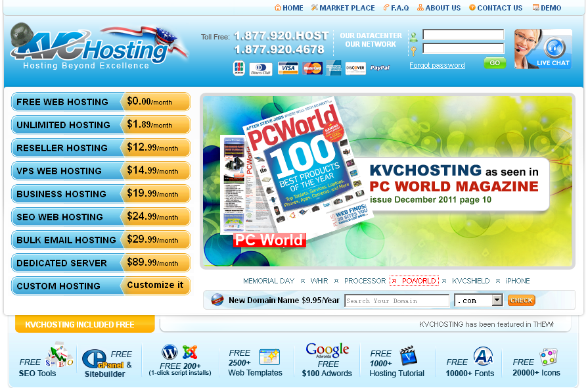Open the Forgot password link
The image size is (588, 388).
point(437,65)
